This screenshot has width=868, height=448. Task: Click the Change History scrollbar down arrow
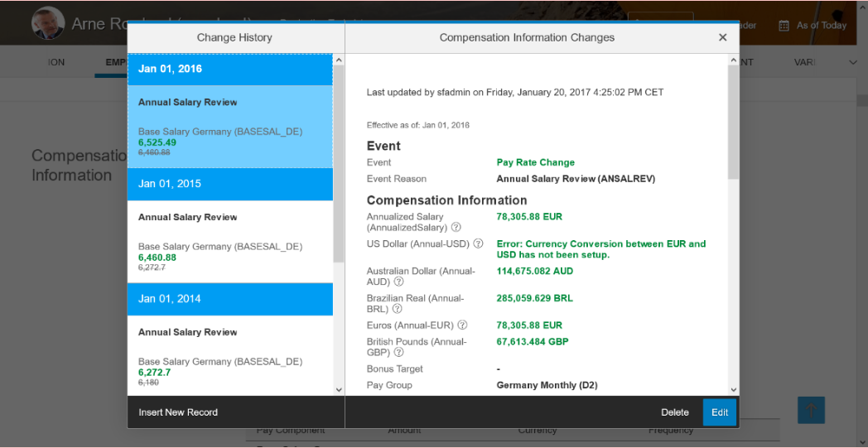(339, 390)
